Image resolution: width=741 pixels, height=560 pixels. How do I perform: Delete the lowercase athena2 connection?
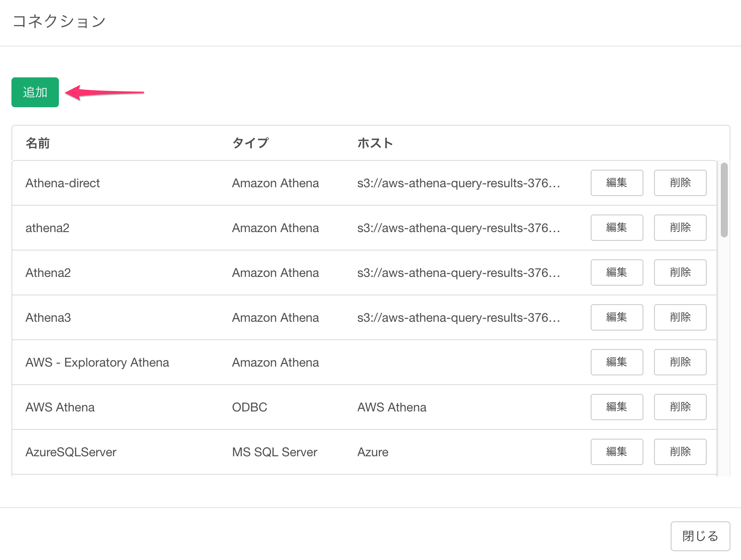pyautogui.click(x=680, y=228)
